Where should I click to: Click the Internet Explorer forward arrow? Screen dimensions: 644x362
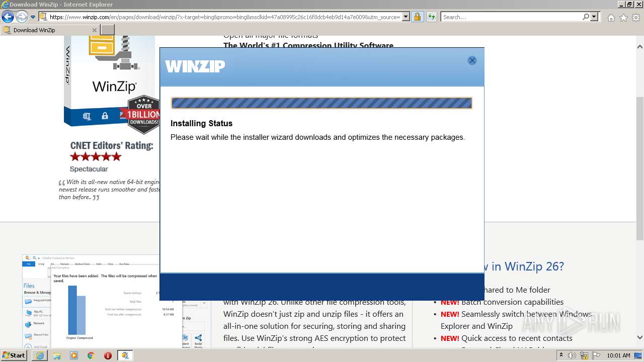pyautogui.click(x=21, y=17)
